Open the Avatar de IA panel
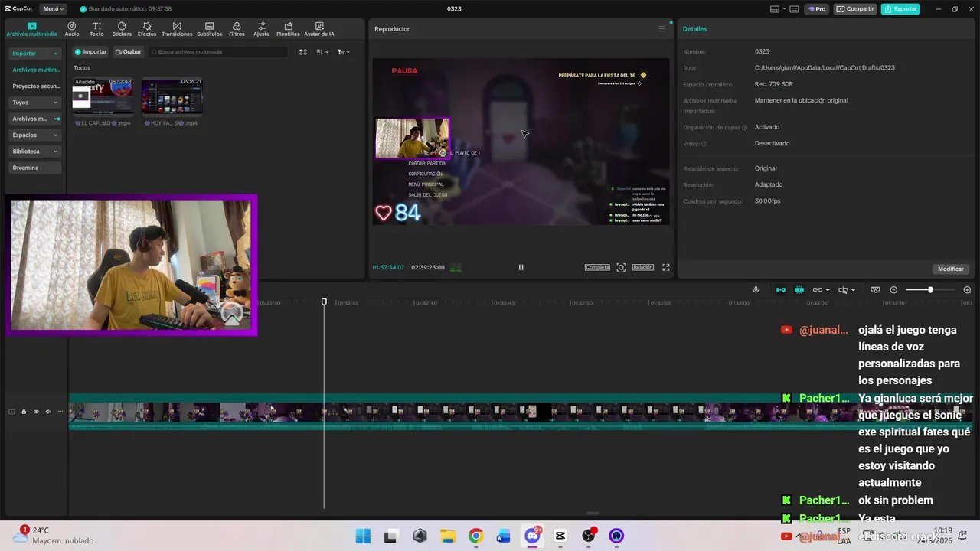The height and width of the screenshot is (551, 980). click(x=319, y=29)
